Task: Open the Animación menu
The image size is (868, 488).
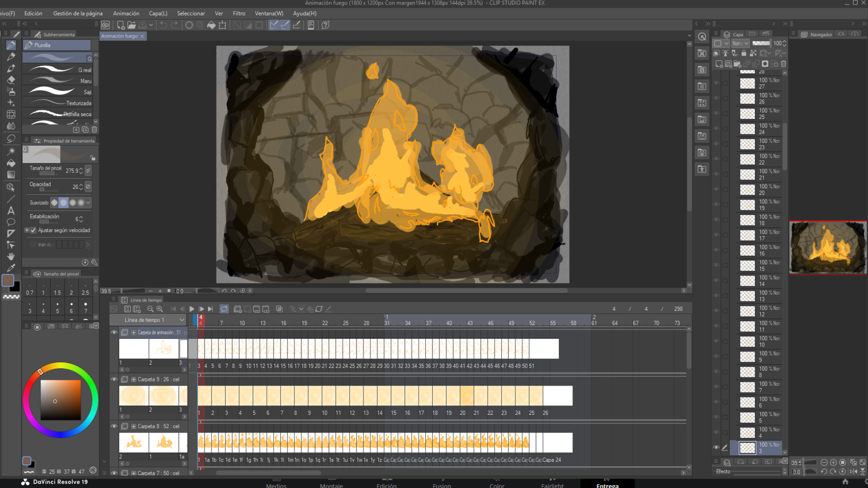Action: coord(126,13)
